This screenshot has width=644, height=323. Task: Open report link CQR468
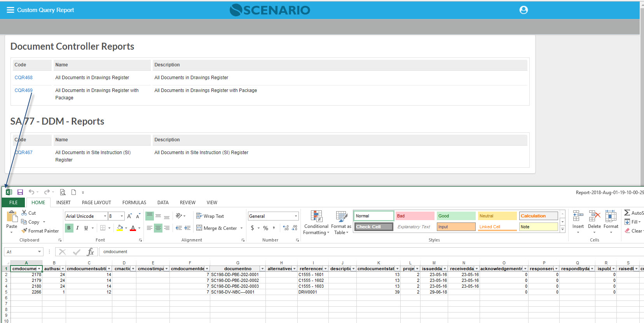point(24,78)
